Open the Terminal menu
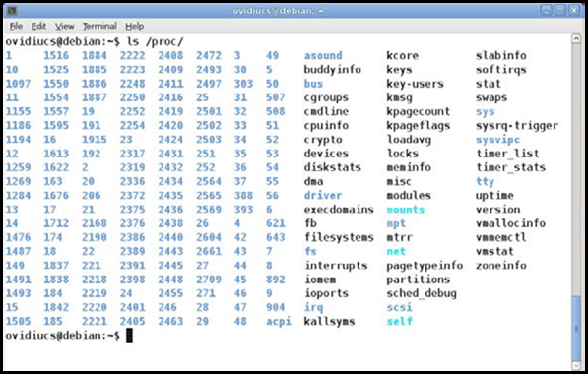This screenshot has height=374, width=588. (x=99, y=26)
